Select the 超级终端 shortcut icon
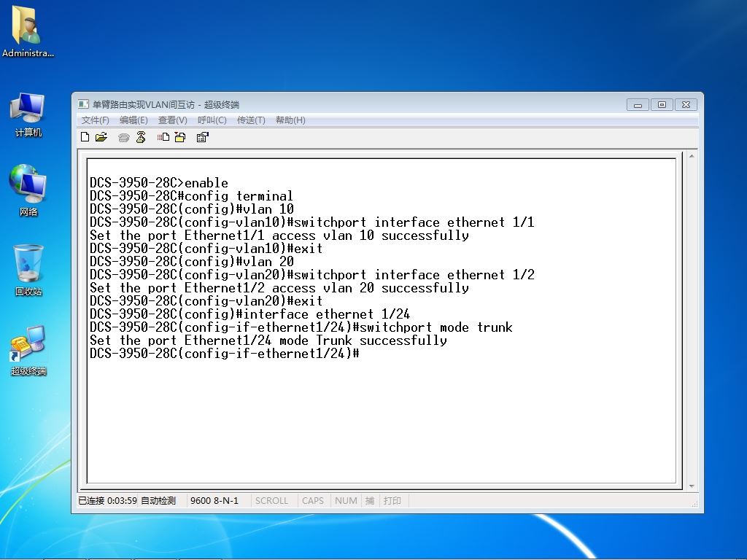The height and width of the screenshot is (560, 747). point(28,351)
